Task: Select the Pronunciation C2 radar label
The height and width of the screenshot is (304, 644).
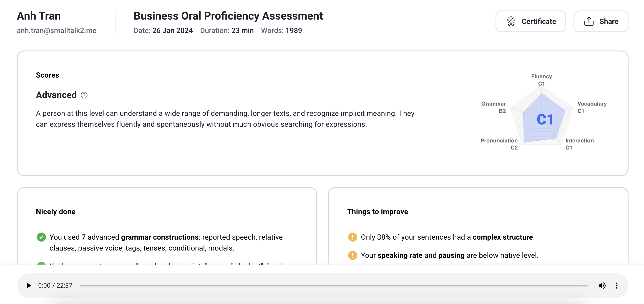Action: [x=499, y=144]
